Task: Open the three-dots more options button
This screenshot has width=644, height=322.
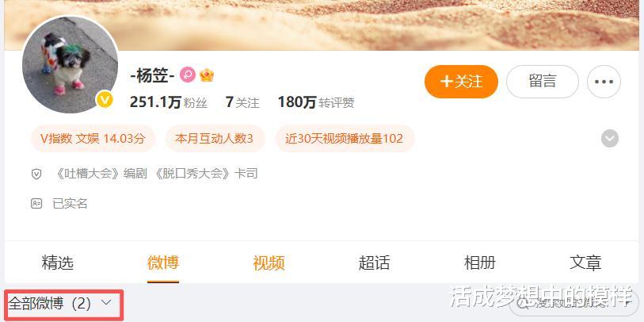Action: [604, 82]
